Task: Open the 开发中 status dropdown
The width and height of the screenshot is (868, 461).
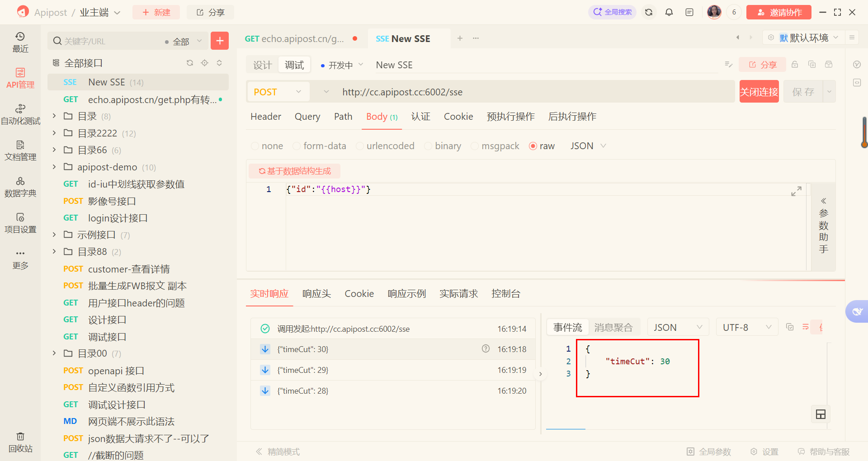Action: (x=342, y=65)
